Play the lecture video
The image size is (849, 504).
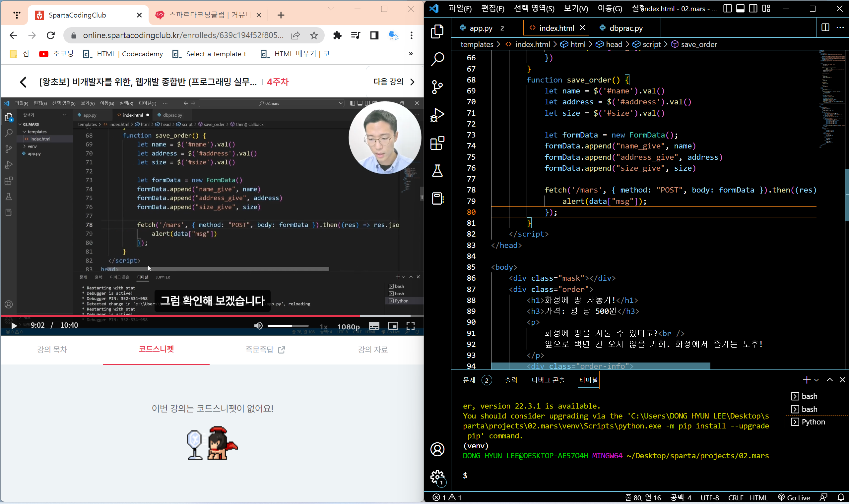14,325
